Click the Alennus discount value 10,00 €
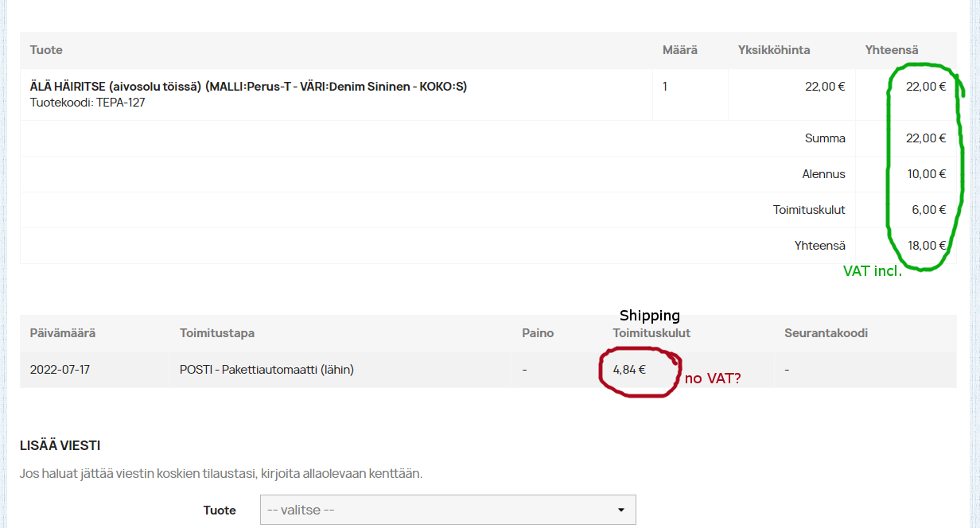 [927, 174]
